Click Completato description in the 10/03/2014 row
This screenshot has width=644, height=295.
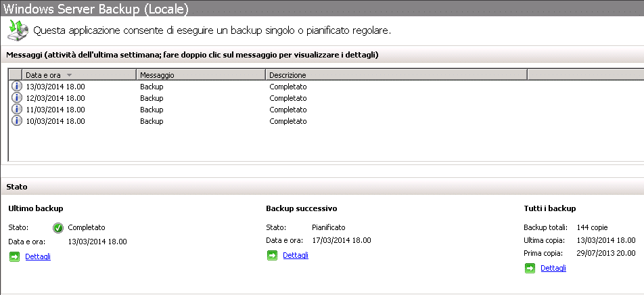288,121
